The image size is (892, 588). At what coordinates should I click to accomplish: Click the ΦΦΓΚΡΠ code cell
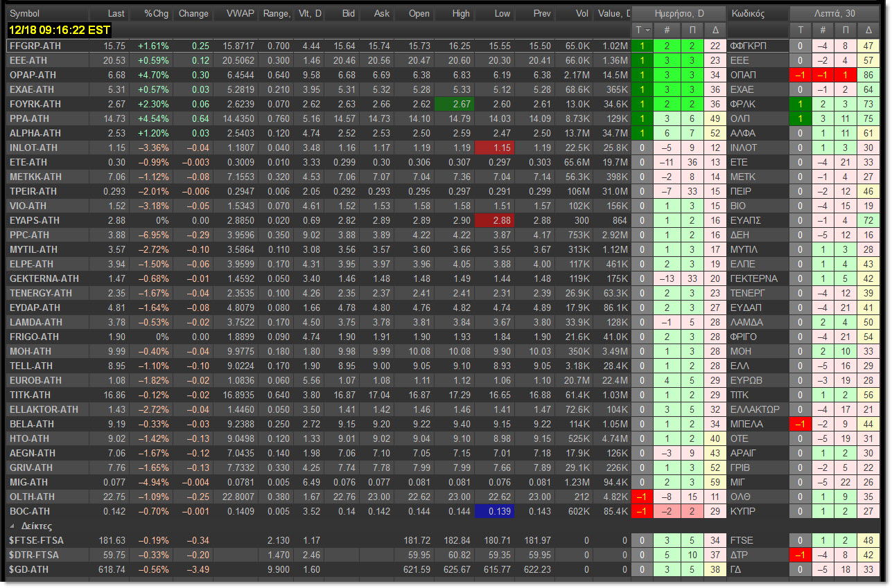[x=757, y=45]
